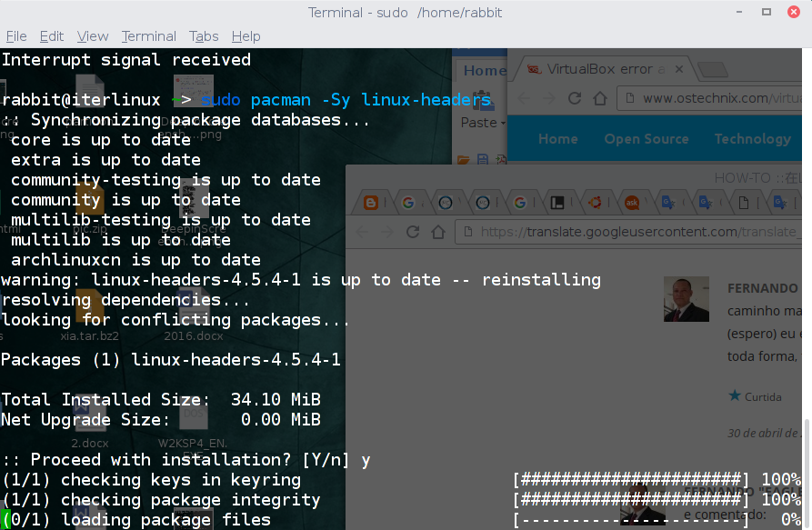Click the xia.tar.bz2 desktop file
The image size is (812, 530).
click(90, 314)
